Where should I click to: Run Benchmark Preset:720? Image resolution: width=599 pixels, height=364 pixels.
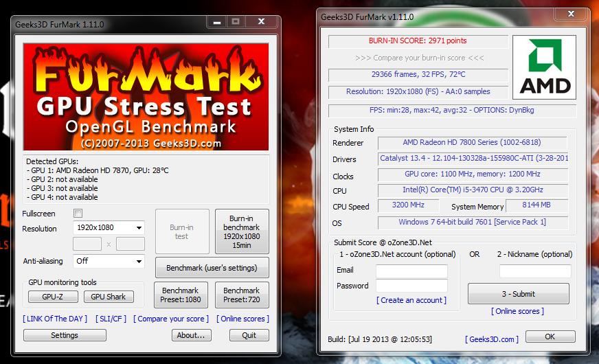242,295
